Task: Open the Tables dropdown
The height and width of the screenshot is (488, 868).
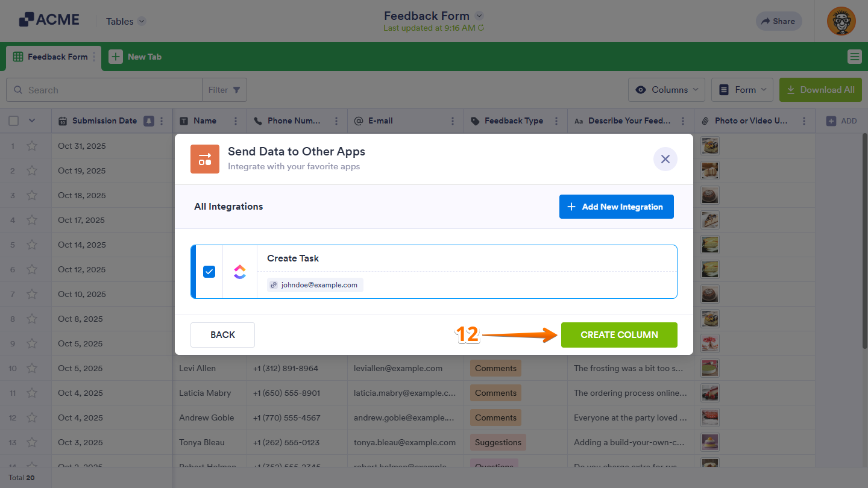Action: click(x=125, y=21)
